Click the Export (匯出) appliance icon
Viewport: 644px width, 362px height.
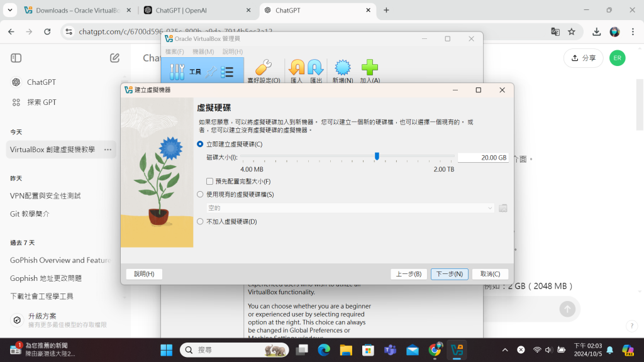pos(316,67)
